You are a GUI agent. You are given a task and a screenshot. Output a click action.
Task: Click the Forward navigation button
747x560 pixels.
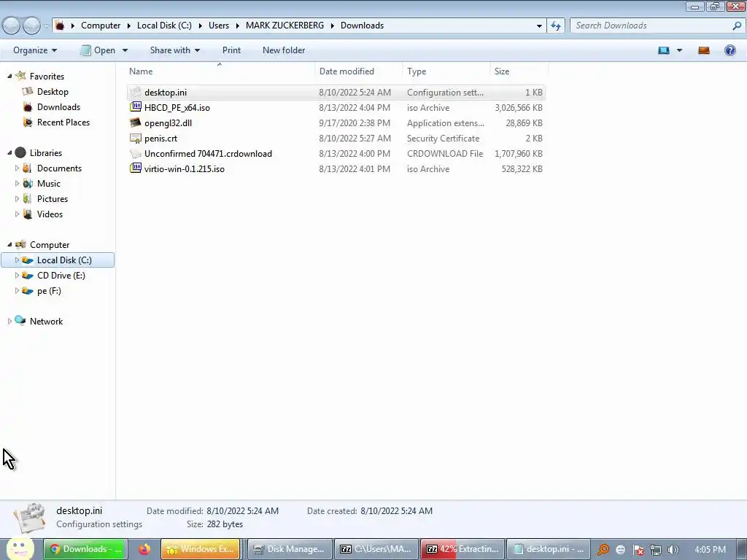pos(31,26)
